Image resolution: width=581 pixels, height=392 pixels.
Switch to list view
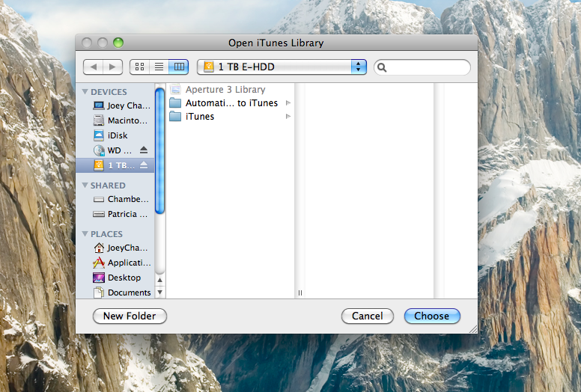(159, 67)
